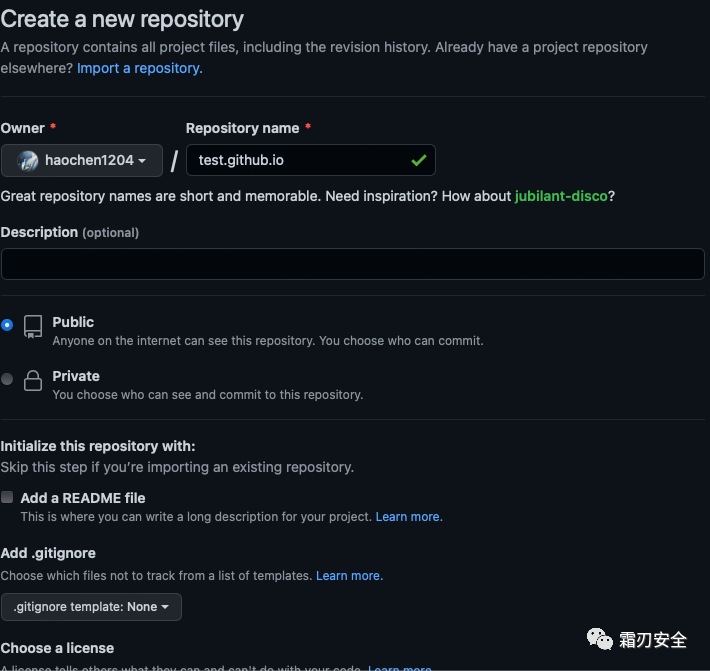Enable the Add a README file checkbox

pyautogui.click(x=8, y=497)
